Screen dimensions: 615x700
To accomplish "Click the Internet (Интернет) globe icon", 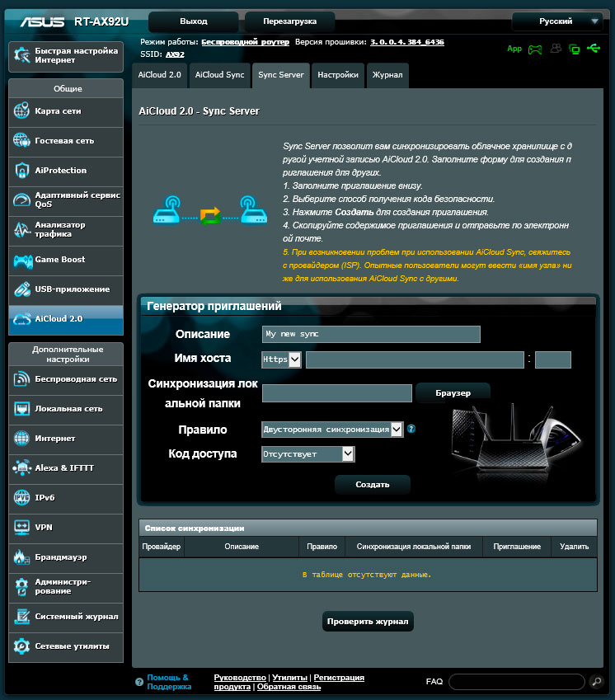I will pyautogui.click(x=21, y=438).
